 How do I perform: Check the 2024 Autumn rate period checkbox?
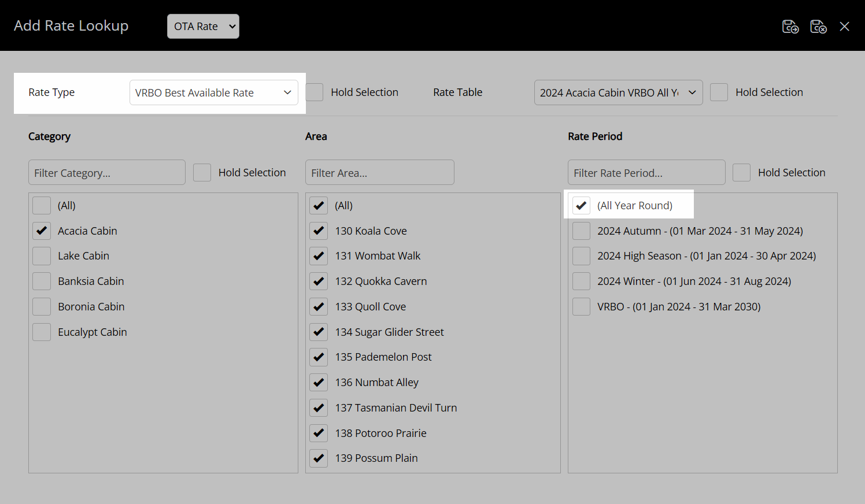pyautogui.click(x=581, y=231)
